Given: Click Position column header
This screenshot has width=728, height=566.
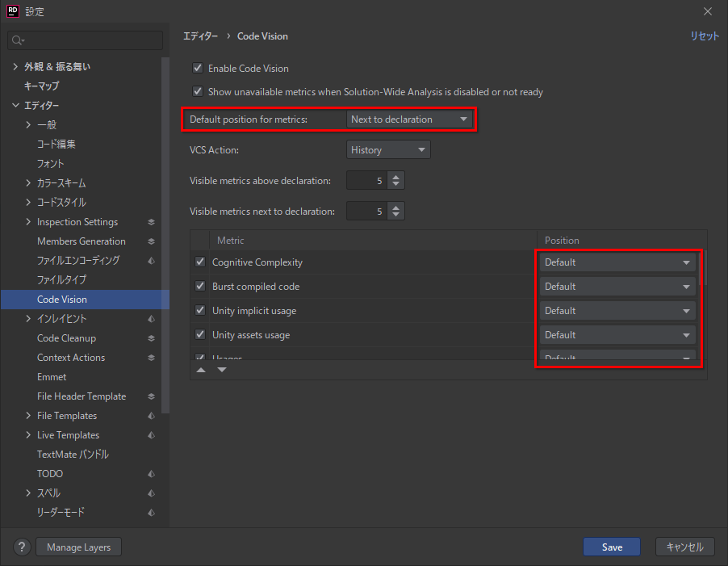Looking at the screenshot, I should (x=562, y=241).
